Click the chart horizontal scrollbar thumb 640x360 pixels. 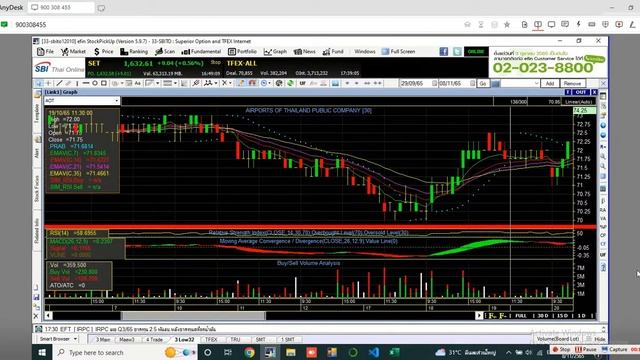[x=193, y=316]
